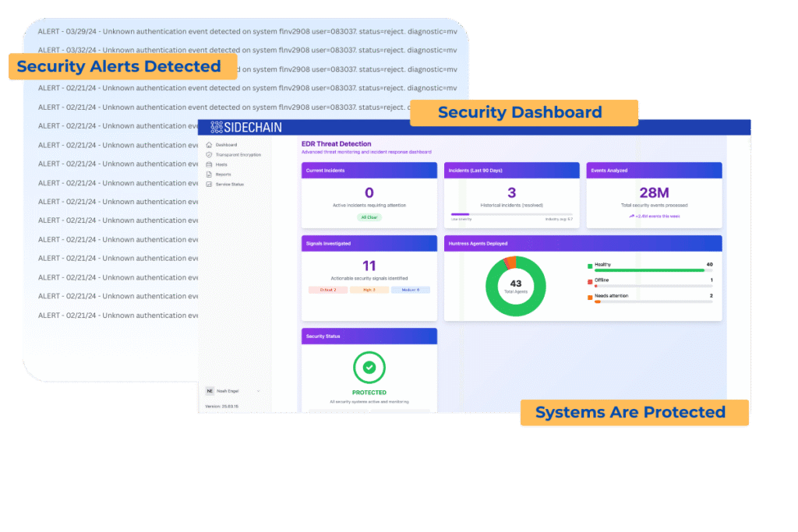Click the Events Analyzed card header
798x532 pixels.
654,171
